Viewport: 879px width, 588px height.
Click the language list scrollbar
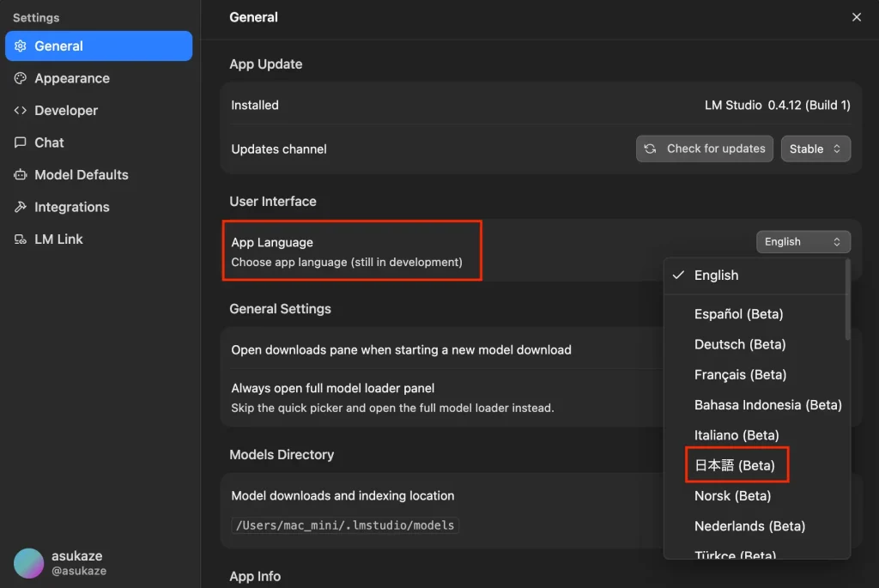pyautogui.click(x=847, y=300)
